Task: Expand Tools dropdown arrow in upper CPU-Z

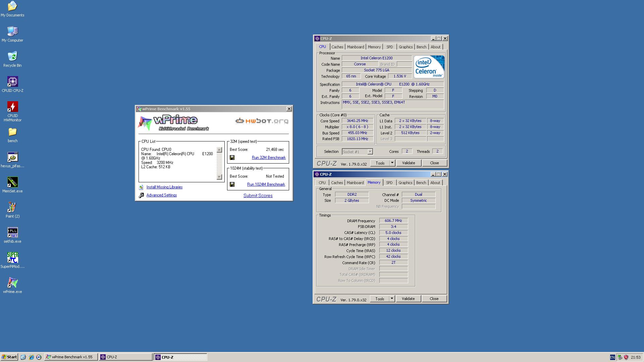Action: coord(392,163)
